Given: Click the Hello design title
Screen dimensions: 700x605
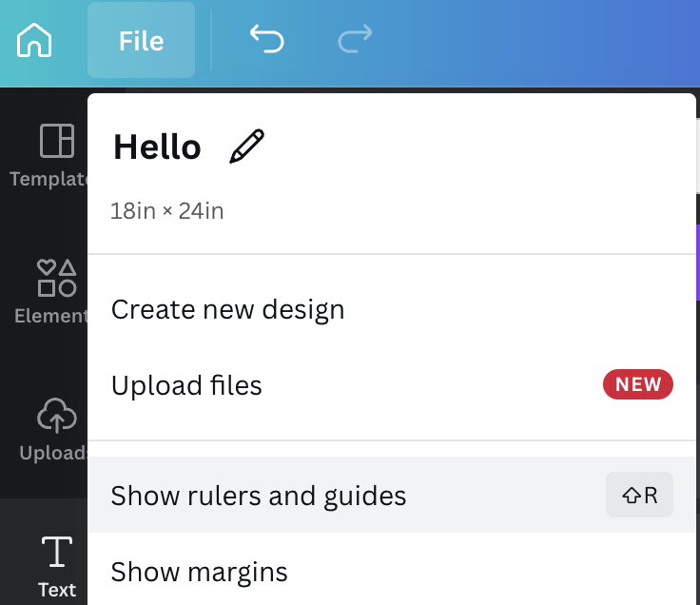Looking at the screenshot, I should click(x=157, y=146).
